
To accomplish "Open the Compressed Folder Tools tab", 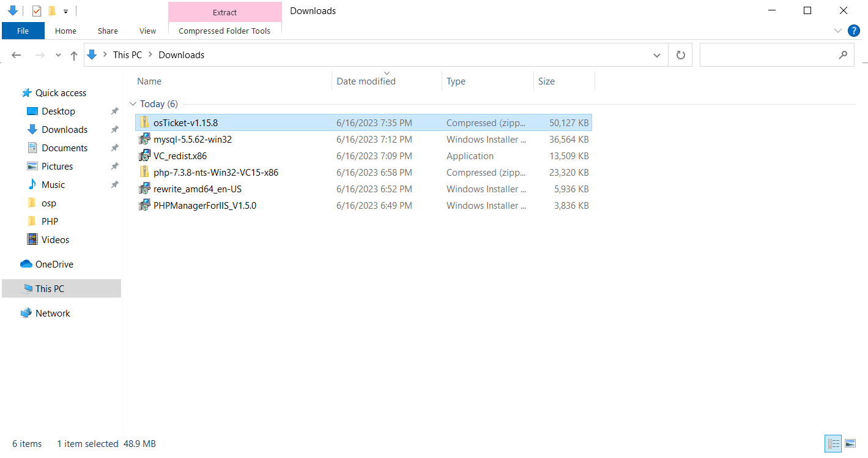I will coord(224,31).
